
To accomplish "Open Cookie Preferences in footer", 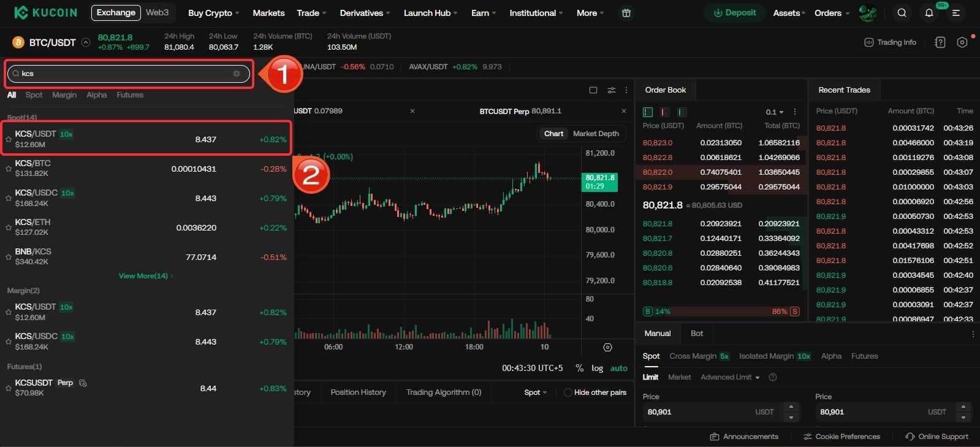I will (x=841, y=437).
